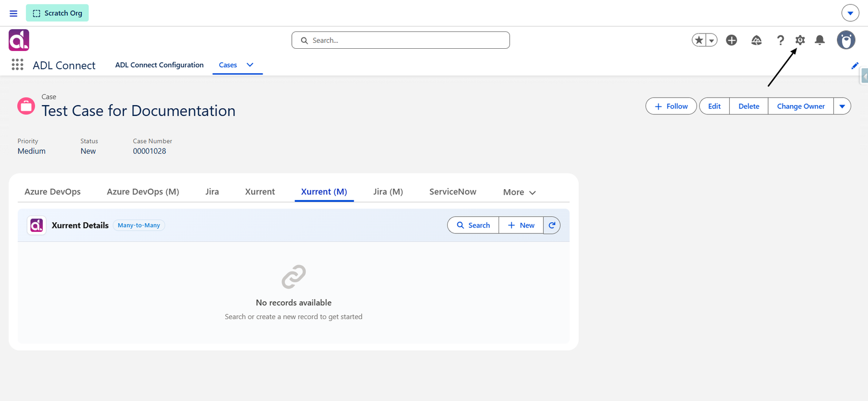Open the App Launcher dots grid
The height and width of the screenshot is (401, 868).
coord(17,65)
